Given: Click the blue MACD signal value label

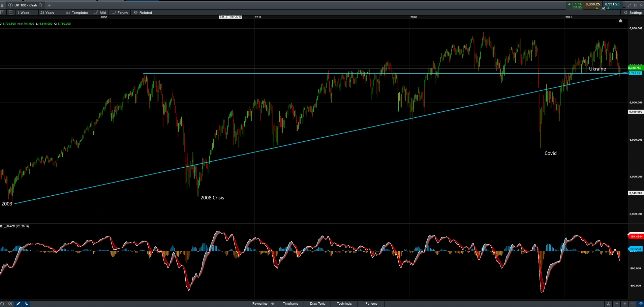Looking at the screenshot, I should [x=636, y=249].
